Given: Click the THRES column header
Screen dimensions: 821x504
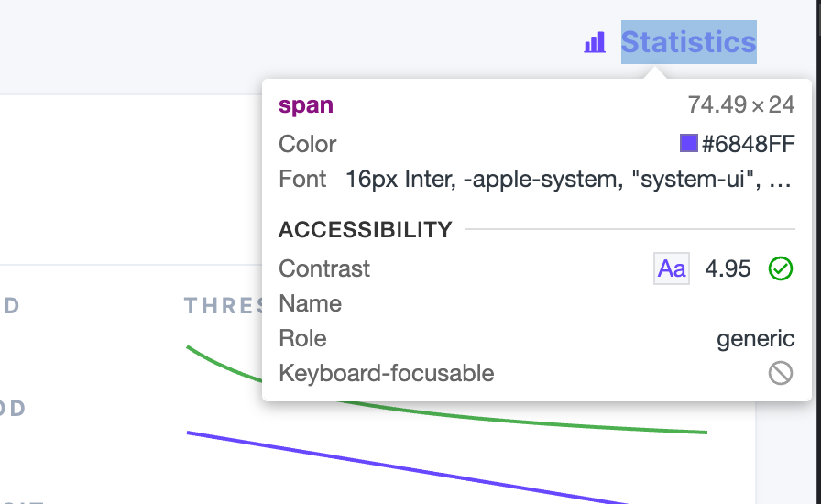Looking at the screenshot, I should coord(221,305).
